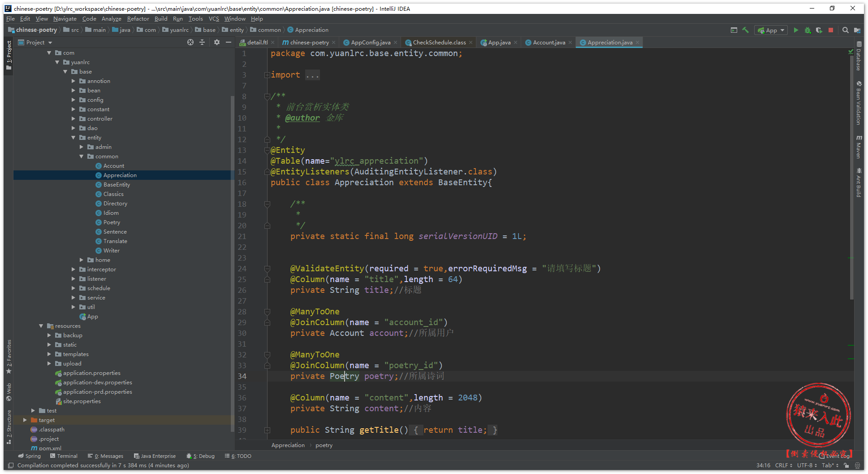Click the inspection profile hat icon in the status bar

[857, 465]
